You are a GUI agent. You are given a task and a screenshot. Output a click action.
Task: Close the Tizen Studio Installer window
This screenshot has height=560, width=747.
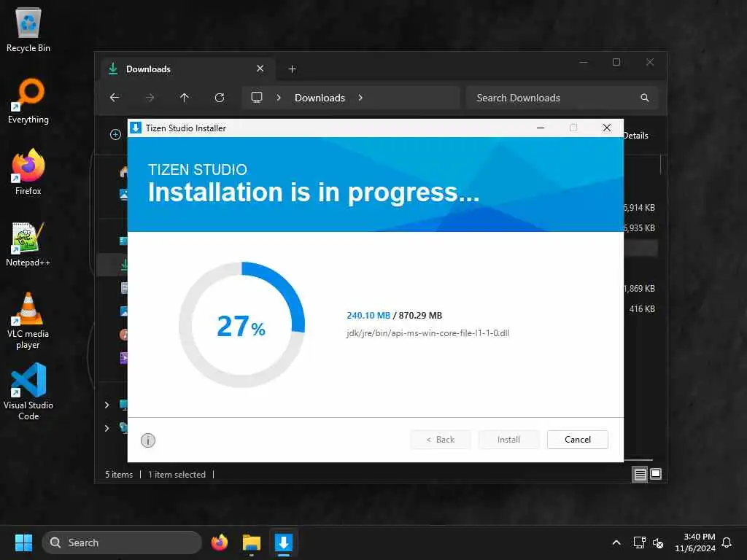coord(606,128)
